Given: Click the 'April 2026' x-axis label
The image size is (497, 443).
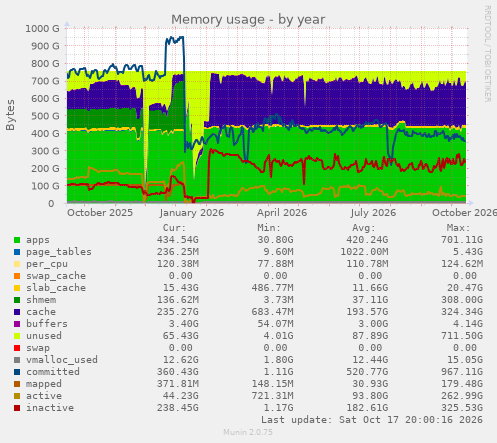Looking at the screenshot, I should pyautogui.click(x=282, y=213).
